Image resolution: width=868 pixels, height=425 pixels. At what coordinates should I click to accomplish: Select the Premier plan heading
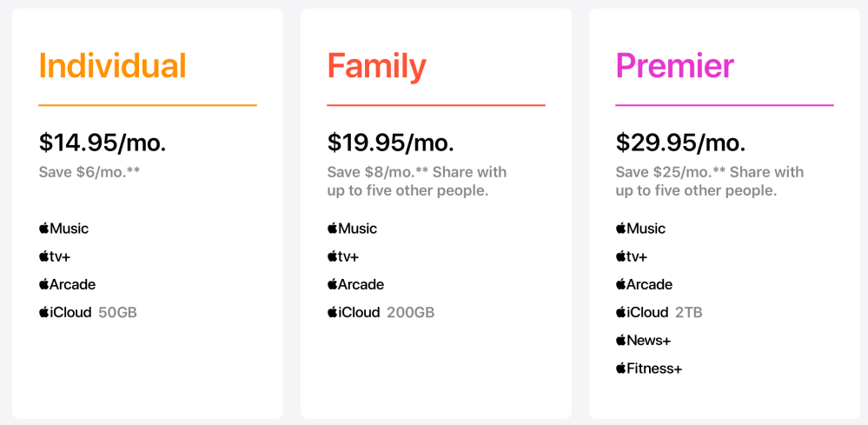pyautogui.click(x=675, y=66)
